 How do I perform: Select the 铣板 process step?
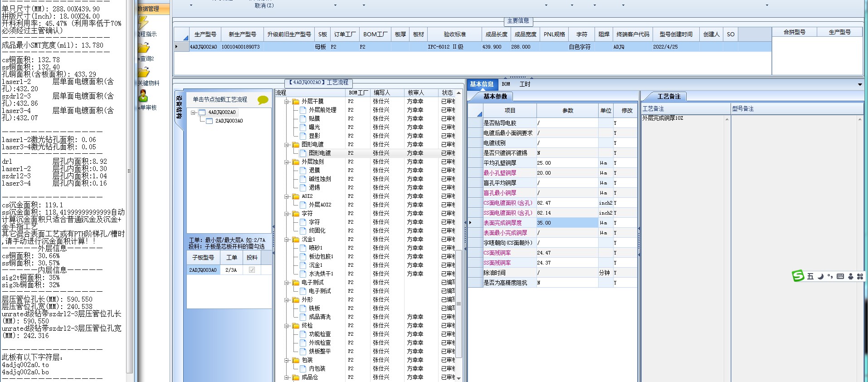(314, 309)
